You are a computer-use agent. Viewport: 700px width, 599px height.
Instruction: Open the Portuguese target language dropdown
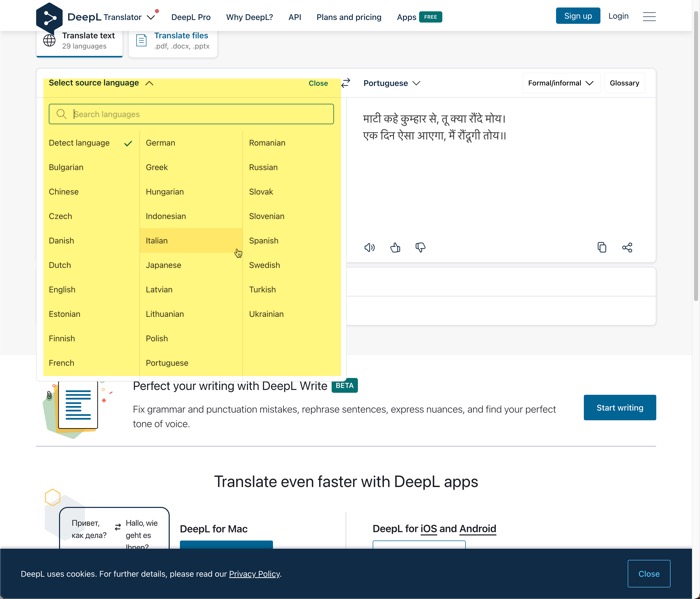[x=392, y=83]
